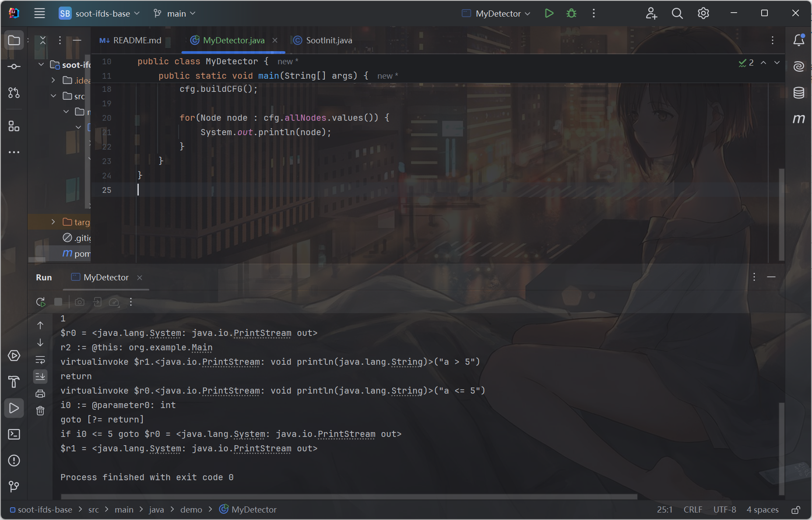Click the console horizontal scrollbar
The width and height of the screenshot is (812, 520).
click(x=349, y=496)
